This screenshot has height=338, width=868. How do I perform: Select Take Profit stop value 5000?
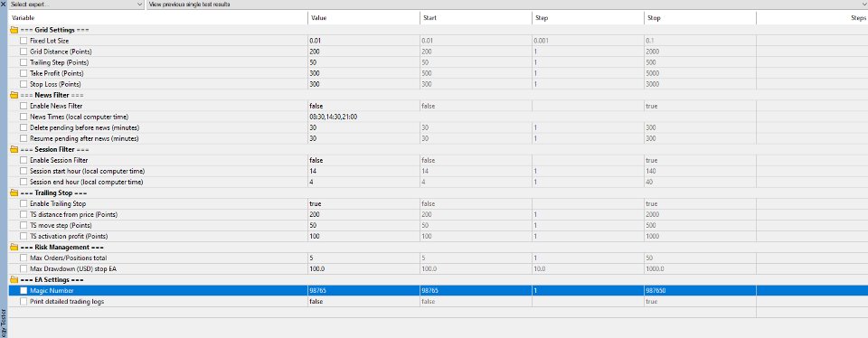[653, 73]
